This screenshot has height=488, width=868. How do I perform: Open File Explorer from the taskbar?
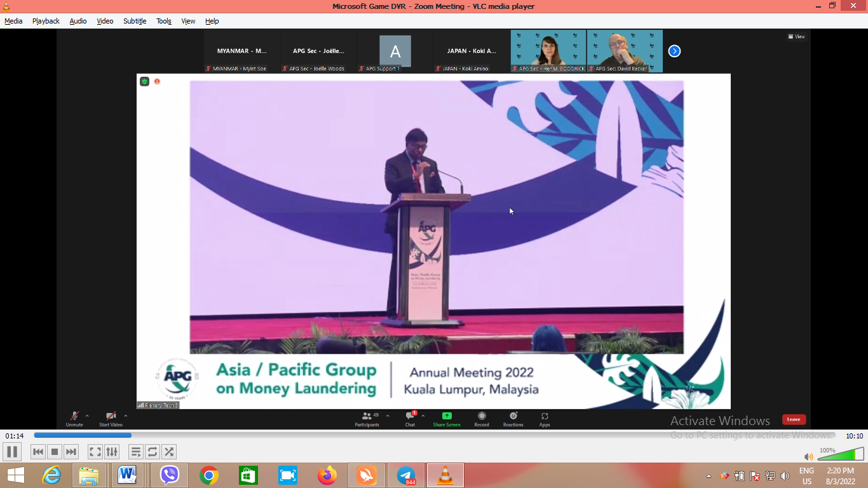[x=89, y=475]
